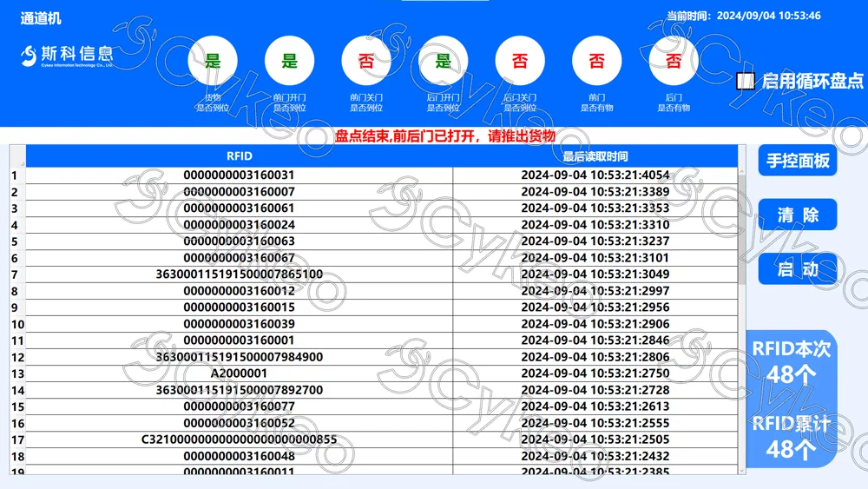
Task: Click the 后门开门是否到位 status indicator
Action: [443, 61]
